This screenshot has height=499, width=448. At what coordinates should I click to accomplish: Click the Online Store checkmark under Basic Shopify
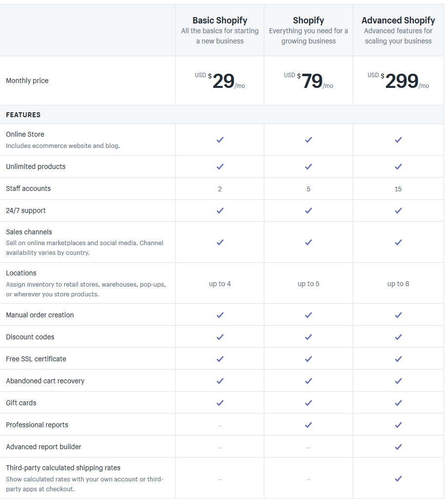(220, 140)
